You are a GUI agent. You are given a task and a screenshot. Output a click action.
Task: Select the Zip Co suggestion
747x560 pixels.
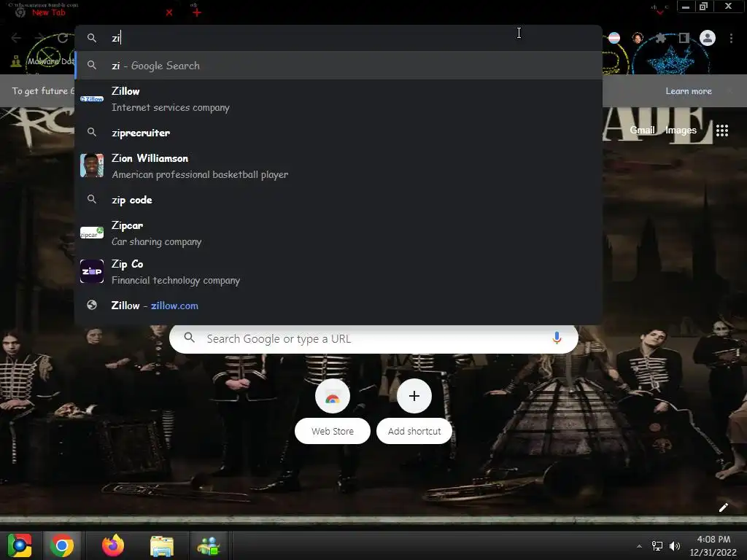tap(338, 272)
